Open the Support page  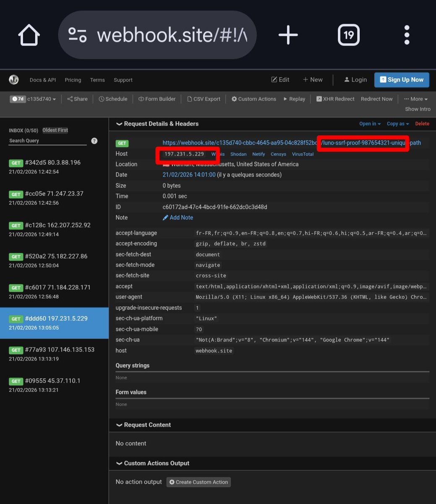click(x=123, y=80)
